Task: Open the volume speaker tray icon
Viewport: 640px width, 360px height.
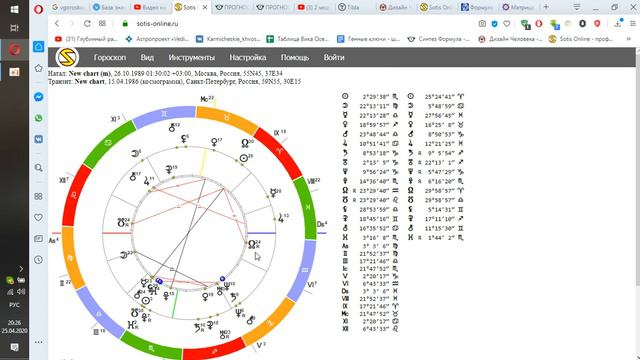Action: 21,291
